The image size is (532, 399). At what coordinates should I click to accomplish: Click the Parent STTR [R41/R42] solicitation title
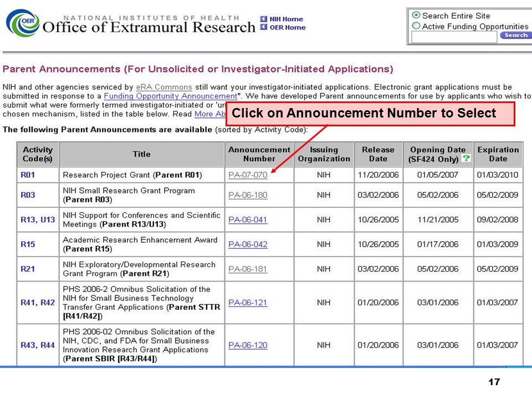click(x=141, y=303)
